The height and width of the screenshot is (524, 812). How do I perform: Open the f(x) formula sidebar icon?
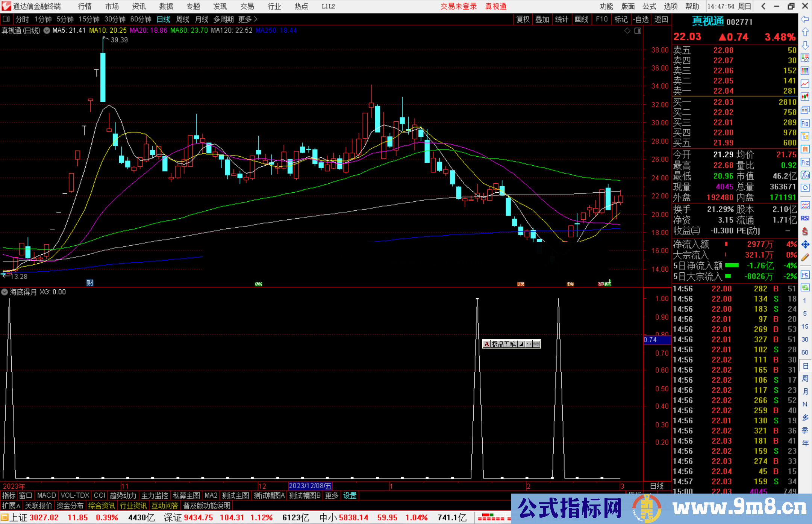pos(804,175)
